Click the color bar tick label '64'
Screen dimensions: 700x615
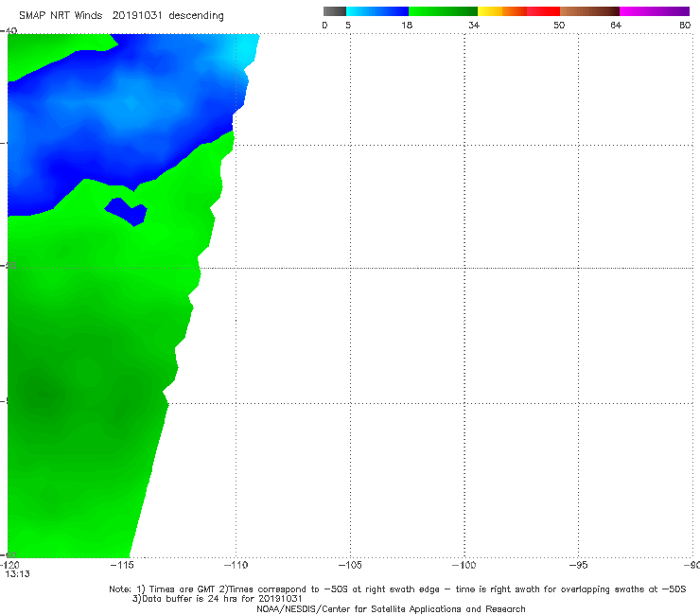[616, 26]
